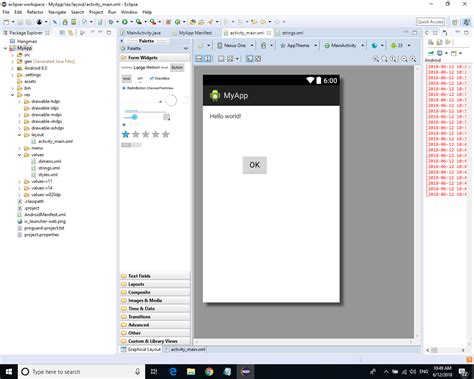Click the first layout action icon below device selector
This screenshot has width=474, height=379.
199,59
